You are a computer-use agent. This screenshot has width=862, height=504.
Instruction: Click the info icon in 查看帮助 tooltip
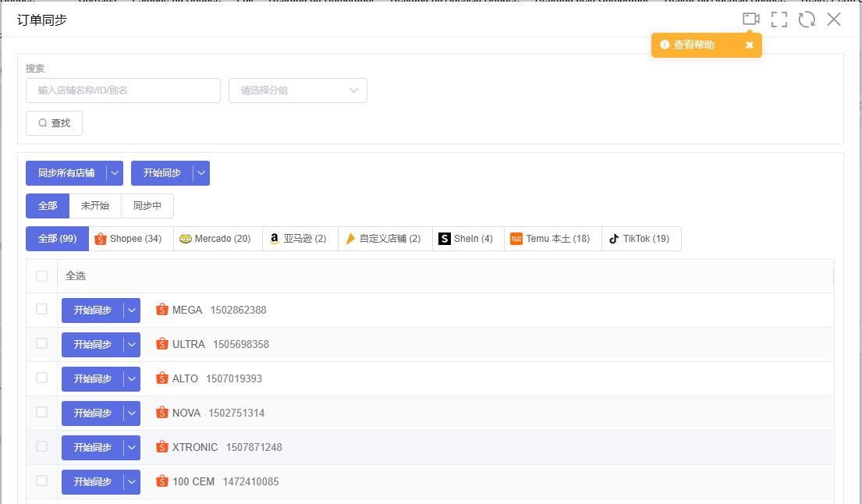point(665,45)
